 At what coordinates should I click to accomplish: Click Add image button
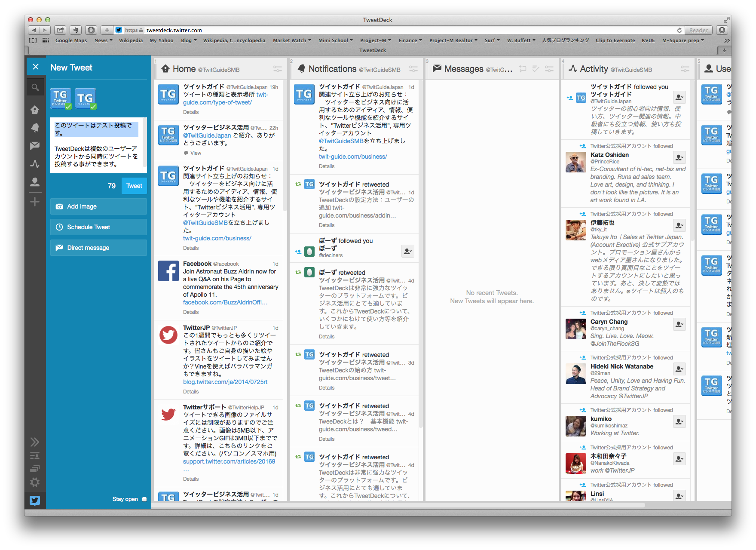tap(98, 206)
